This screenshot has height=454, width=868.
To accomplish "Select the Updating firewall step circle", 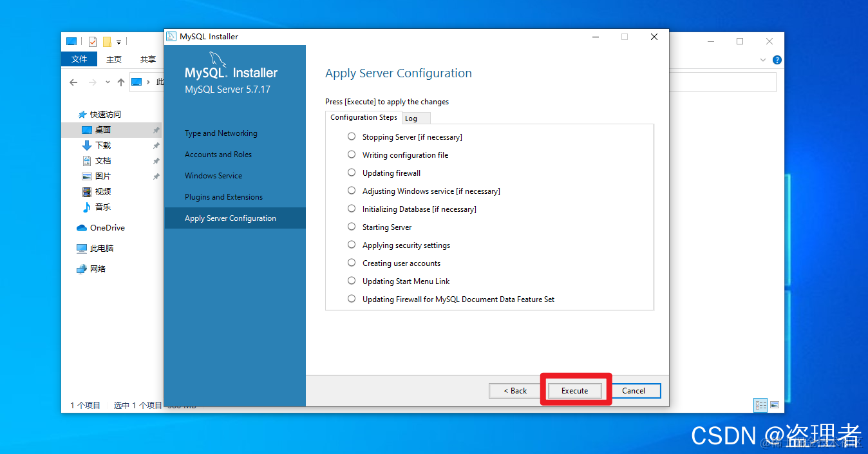I will coord(352,173).
